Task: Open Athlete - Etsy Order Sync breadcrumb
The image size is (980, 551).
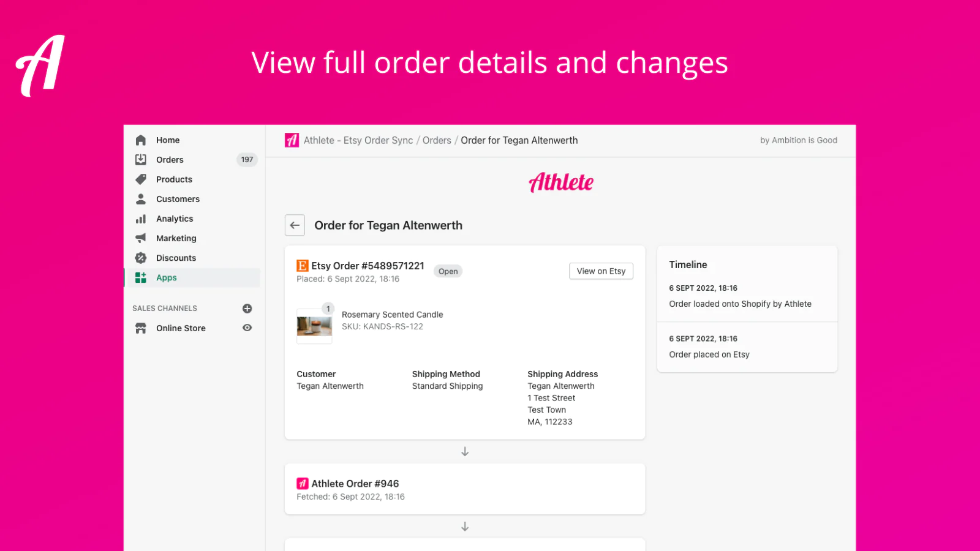Action: (x=358, y=140)
